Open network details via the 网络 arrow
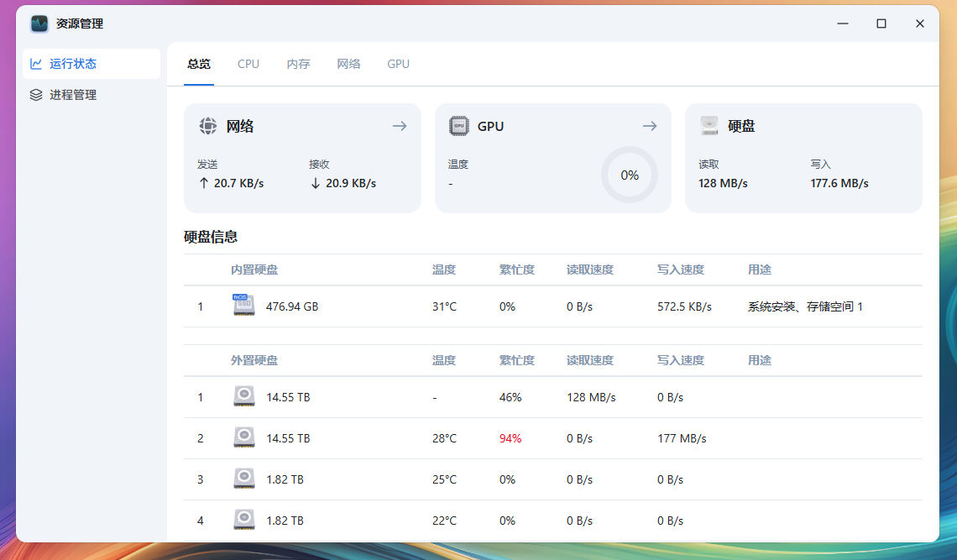Image resolution: width=957 pixels, height=560 pixels. tap(400, 126)
